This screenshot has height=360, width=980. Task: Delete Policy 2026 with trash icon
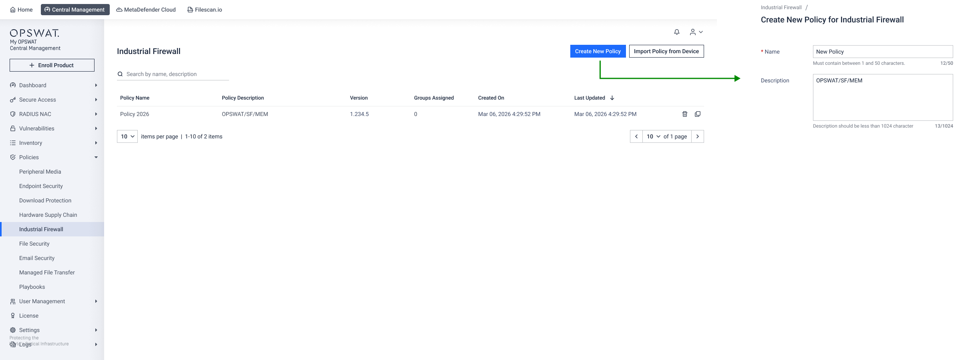(684, 114)
